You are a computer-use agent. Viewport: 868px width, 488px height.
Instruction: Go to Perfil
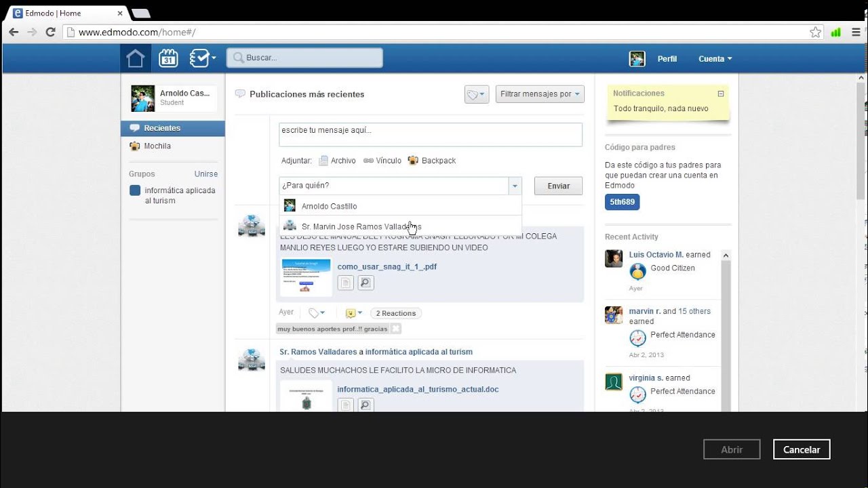(667, 59)
